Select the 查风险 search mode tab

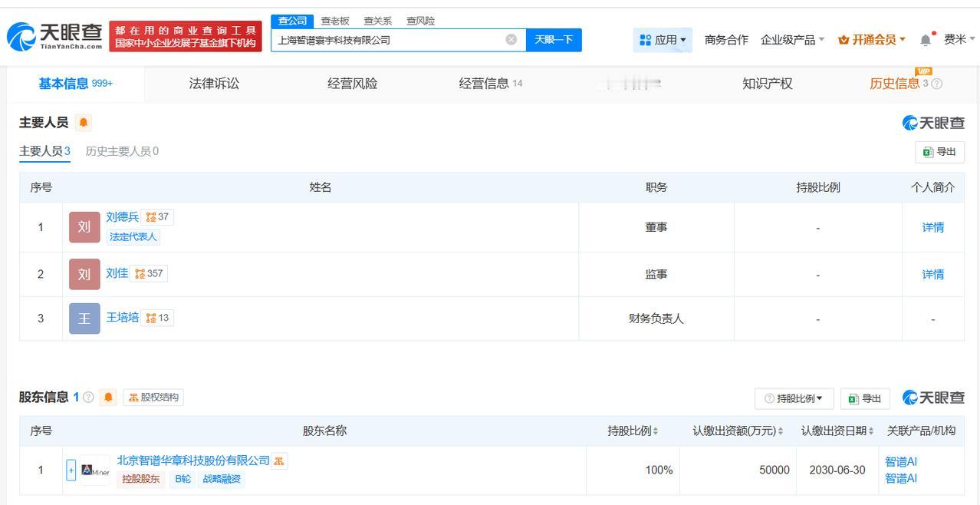pyautogui.click(x=420, y=21)
